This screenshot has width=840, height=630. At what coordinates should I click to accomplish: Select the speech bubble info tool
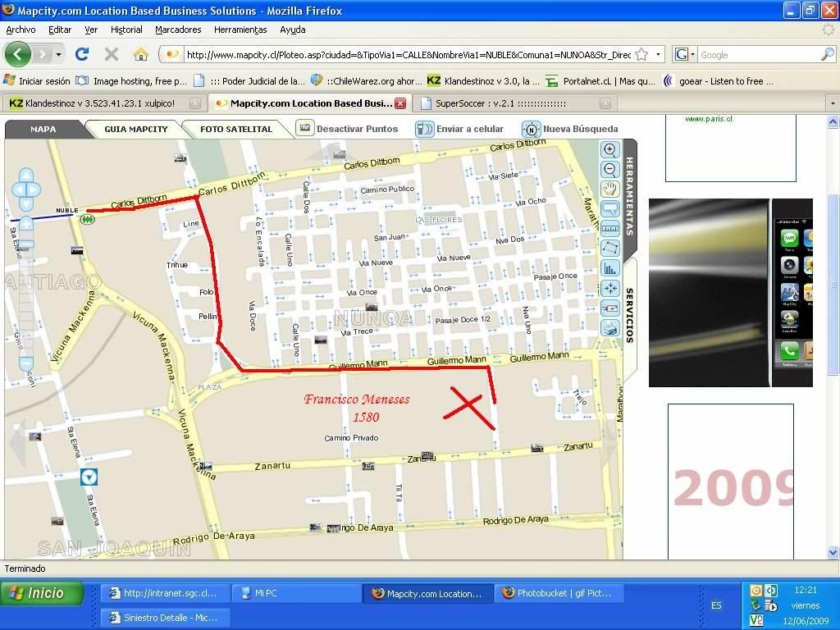click(x=610, y=209)
